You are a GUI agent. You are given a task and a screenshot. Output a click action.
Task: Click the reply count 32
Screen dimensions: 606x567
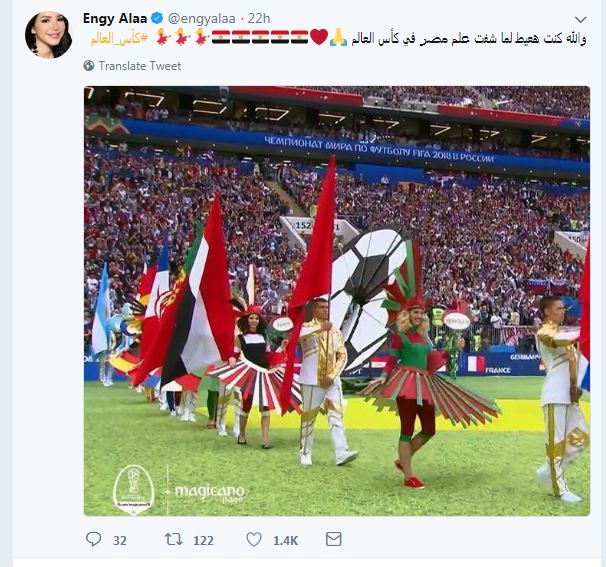pyautogui.click(x=119, y=540)
